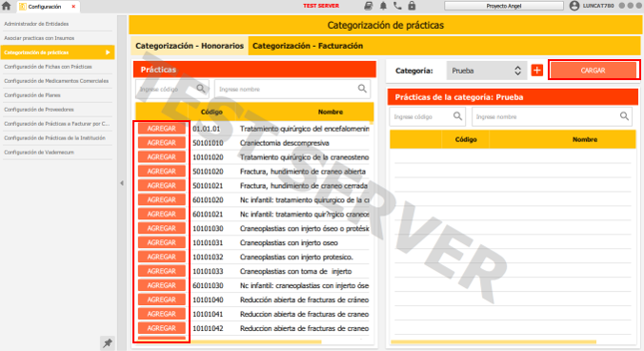Screen dimensions: 644x351
Task: Switch to Categorización - Honorarios tab
Action: point(190,46)
